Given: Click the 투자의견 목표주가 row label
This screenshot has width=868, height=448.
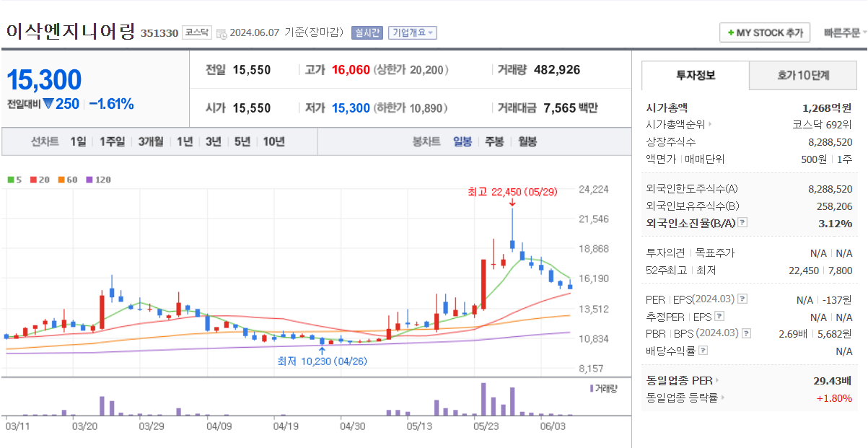Looking at the screenshot, I should [x=690, y=253].
